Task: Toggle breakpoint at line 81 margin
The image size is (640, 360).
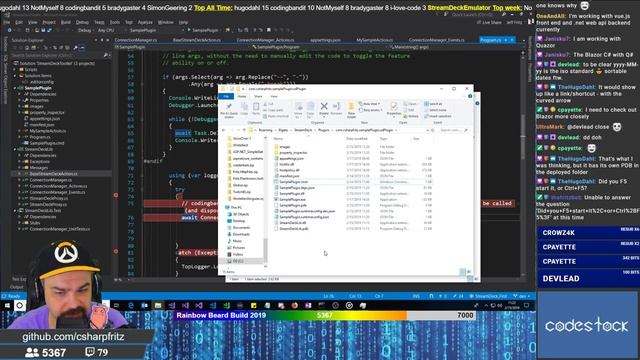Action: tap(116, 252)
